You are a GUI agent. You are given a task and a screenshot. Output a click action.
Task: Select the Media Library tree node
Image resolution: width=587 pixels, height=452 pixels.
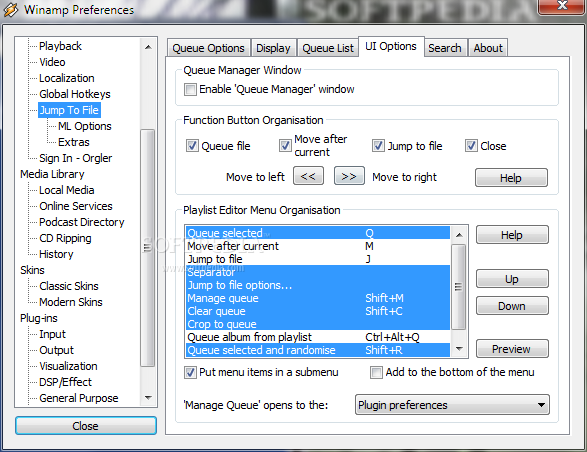(52, 174)
